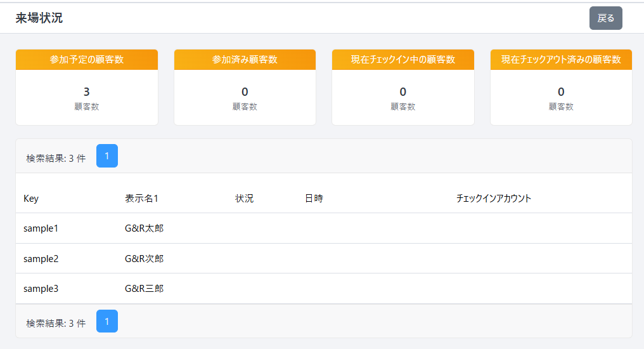The width and height of the screenshot is (644, 349).
Task: Click top 検索結果: 3 件 label
Action: coord(56,158)
